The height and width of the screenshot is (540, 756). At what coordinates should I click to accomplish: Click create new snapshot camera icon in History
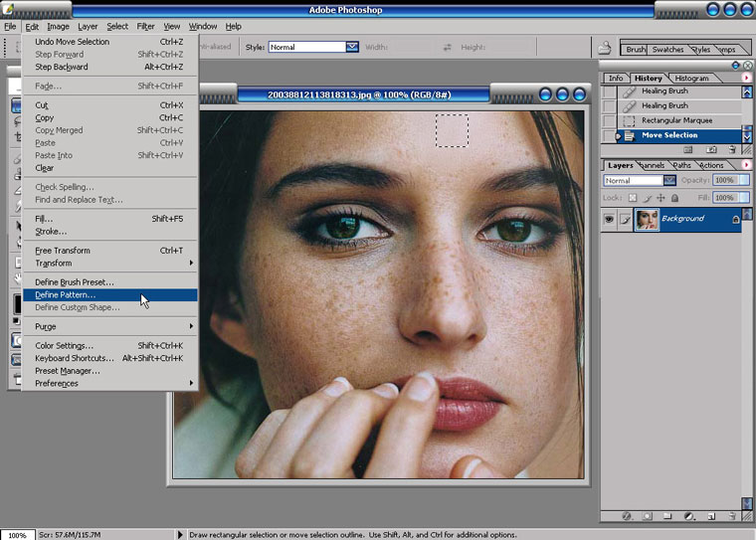pyautogui.click(x=711, y=149)
